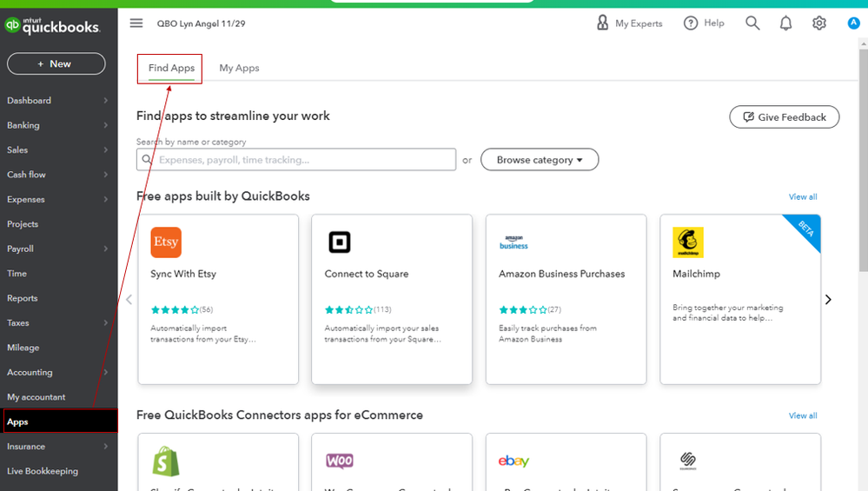Click the eBay logo

click(514, 461)
